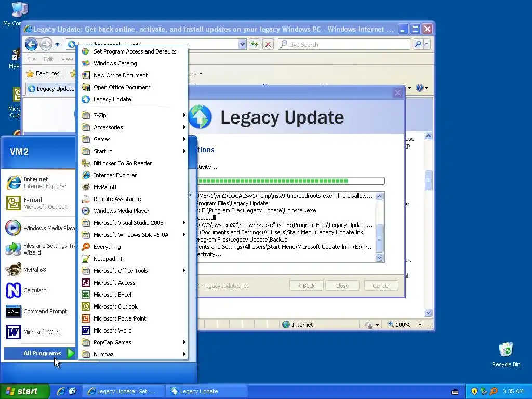Switch to Legacy Update installer taskbar button
Screen dimensions: 532x399
coord(206,391)
